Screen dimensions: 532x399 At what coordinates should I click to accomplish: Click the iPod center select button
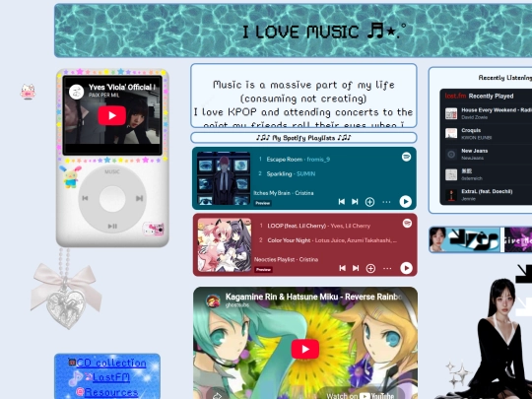pyautogui.click(x=112, y=199)
